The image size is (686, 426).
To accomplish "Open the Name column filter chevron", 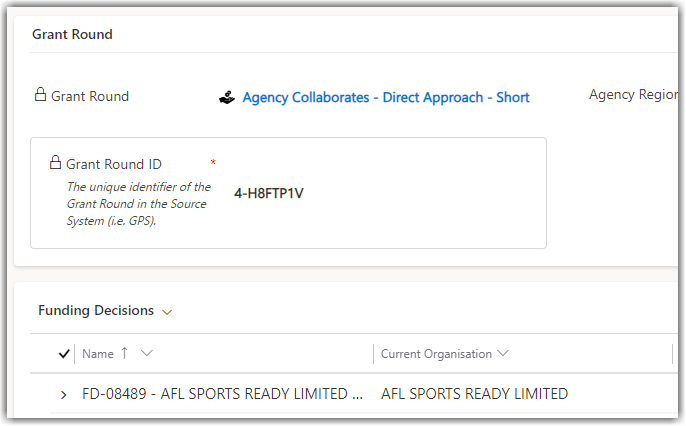I will click(x=147, y=353).
